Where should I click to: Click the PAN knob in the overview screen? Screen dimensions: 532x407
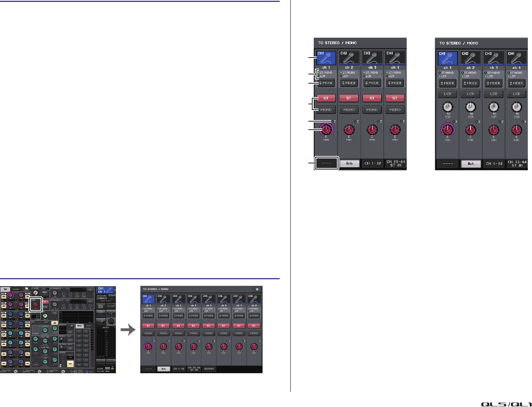pos(35,305)
